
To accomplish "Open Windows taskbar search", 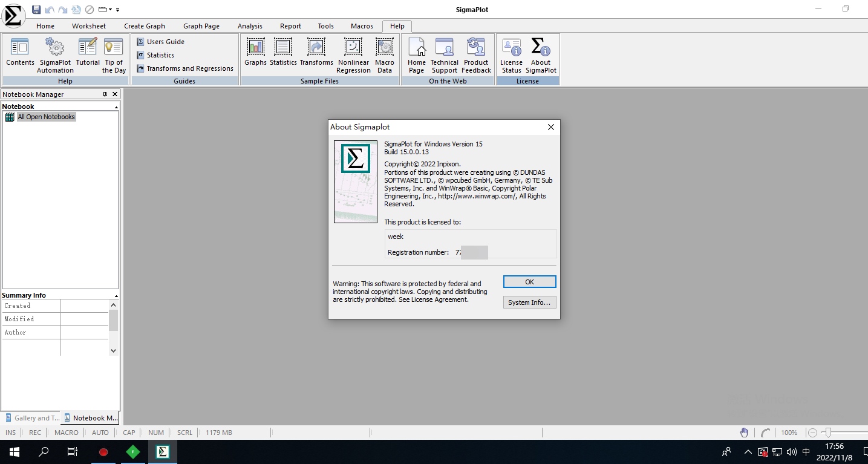I will 44,452.
